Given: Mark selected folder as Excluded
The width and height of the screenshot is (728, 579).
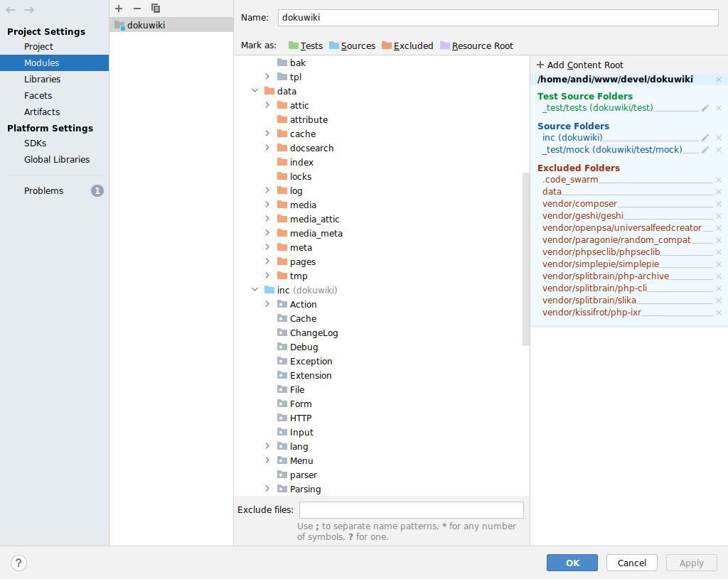Looking at the screenshot, I should 407,45.
